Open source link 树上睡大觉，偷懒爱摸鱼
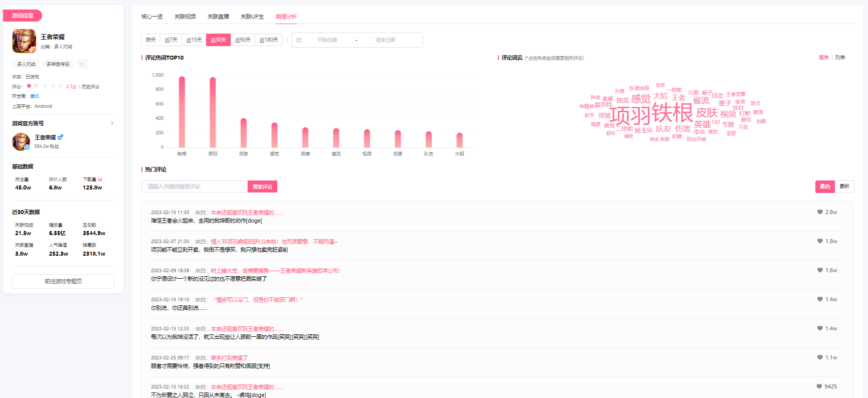Image resolution: width=868 pixels, height=398 pixels. 275,271
